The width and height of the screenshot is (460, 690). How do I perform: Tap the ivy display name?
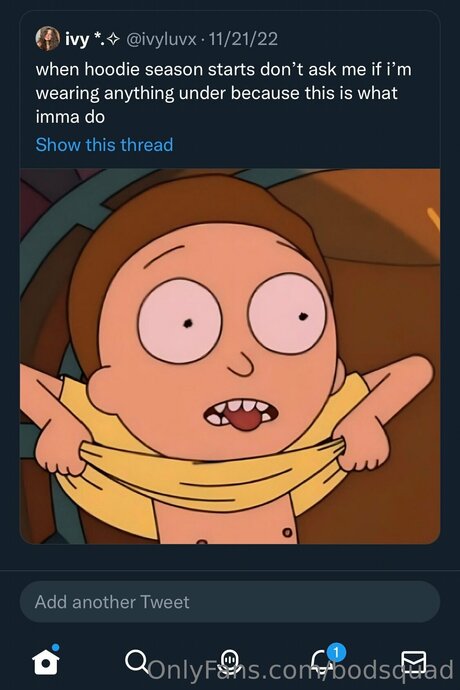point(77,40)
